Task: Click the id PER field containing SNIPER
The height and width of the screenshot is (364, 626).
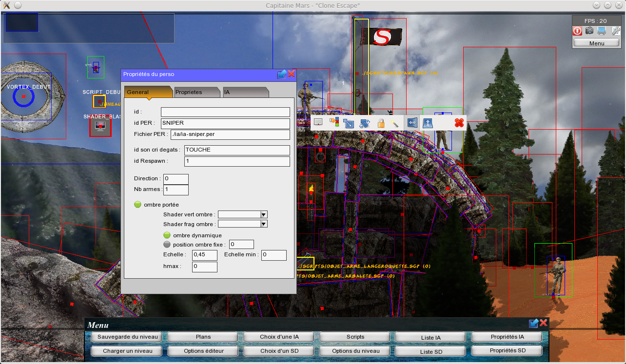Action: click(225, 123)
